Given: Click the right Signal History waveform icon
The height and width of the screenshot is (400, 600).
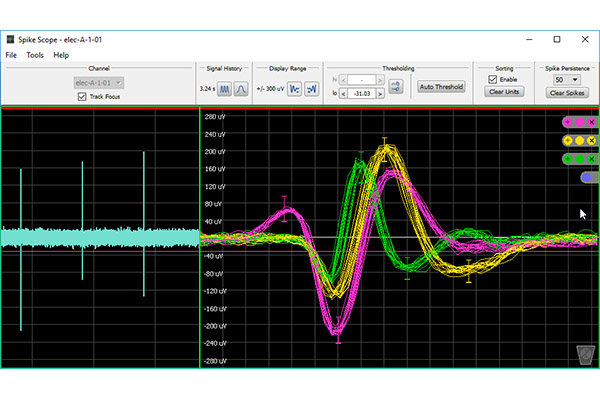Looking at the screenshot, I should point(241,88).
